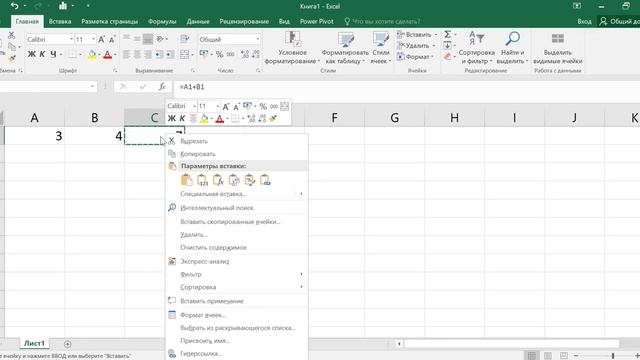Switch to the Вставка ribbon tab
The image size is (640, 360).
60,21
